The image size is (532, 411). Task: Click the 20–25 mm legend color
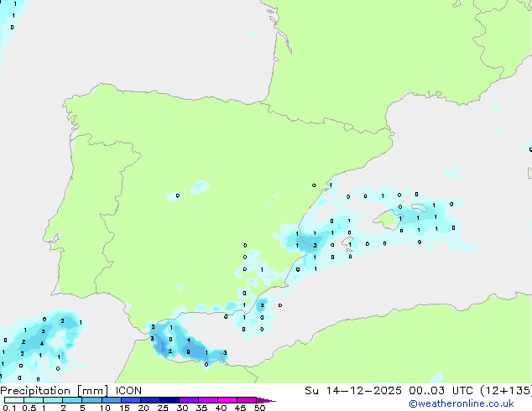pos(150,400)
